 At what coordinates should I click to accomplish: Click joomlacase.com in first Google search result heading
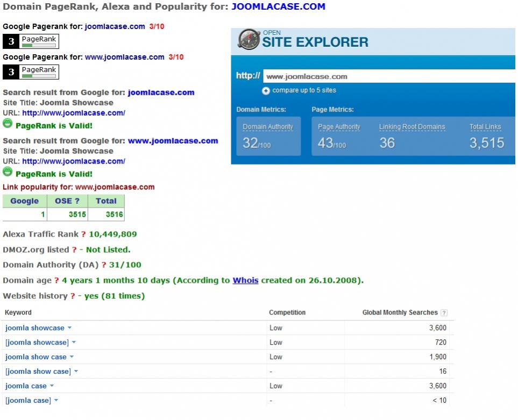pyautogui.click(x=161, y=92)
